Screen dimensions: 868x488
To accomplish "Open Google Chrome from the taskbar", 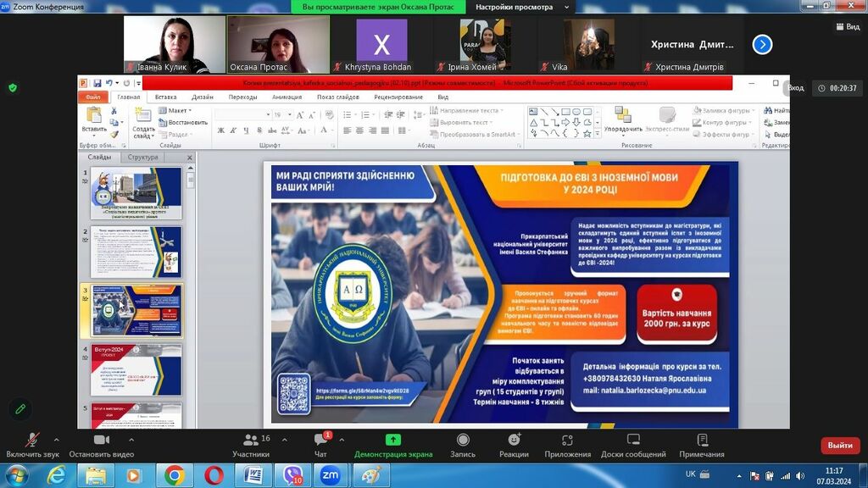I will click(x=175, y=475).
